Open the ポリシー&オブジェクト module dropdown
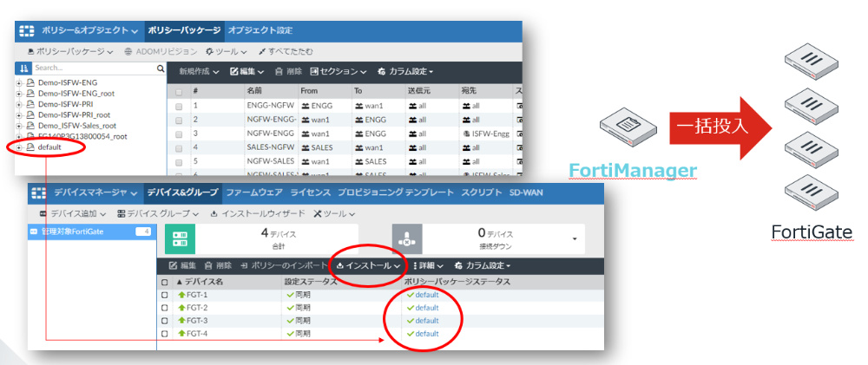This screenshot has height=365, width=868. pyautogui.click(x=89, y=30)
